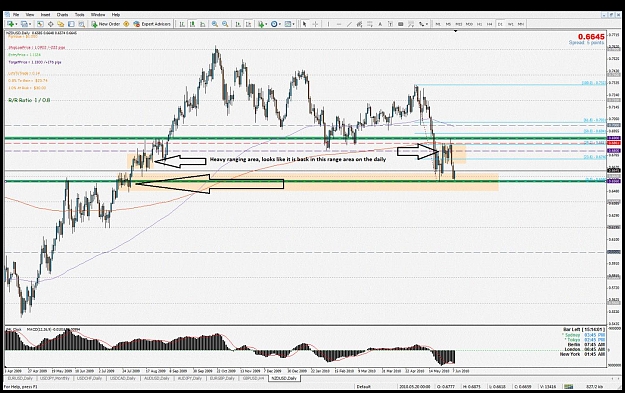Viewport: 625px width, 393px height.
Task: Launch the MetaEditor icon
Action: 126,24
